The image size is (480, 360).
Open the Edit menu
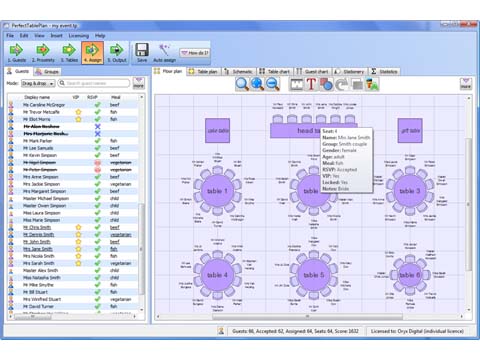[24, 35]
